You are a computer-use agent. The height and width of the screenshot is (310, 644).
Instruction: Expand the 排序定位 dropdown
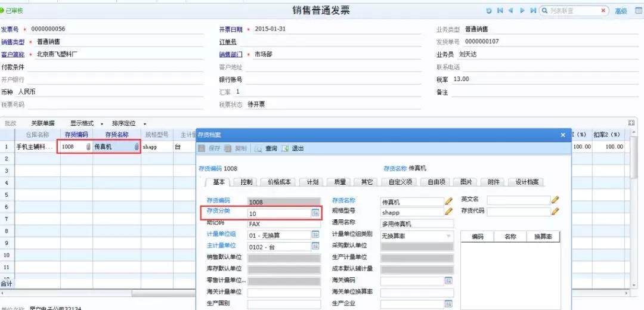click(129, 123)
